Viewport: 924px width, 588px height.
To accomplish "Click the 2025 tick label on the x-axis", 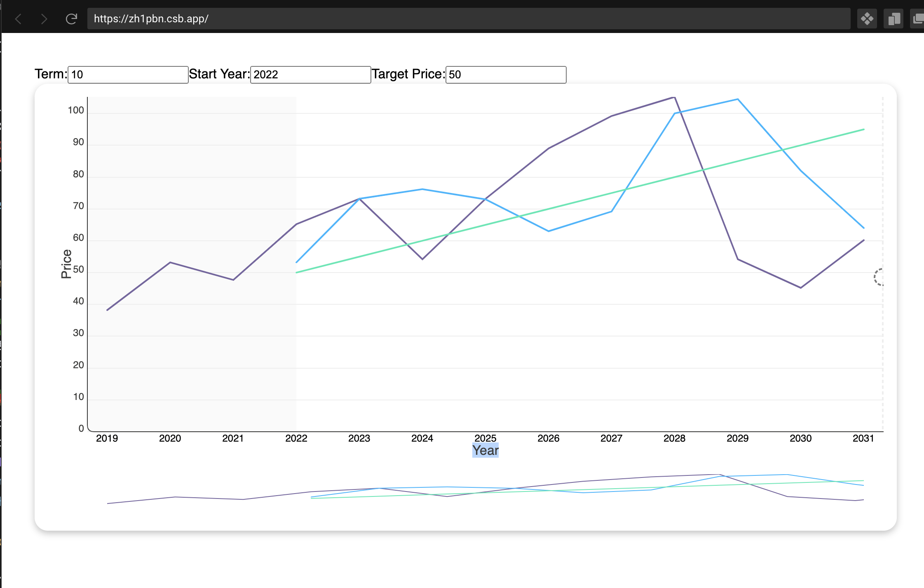I will pos(485,438).
